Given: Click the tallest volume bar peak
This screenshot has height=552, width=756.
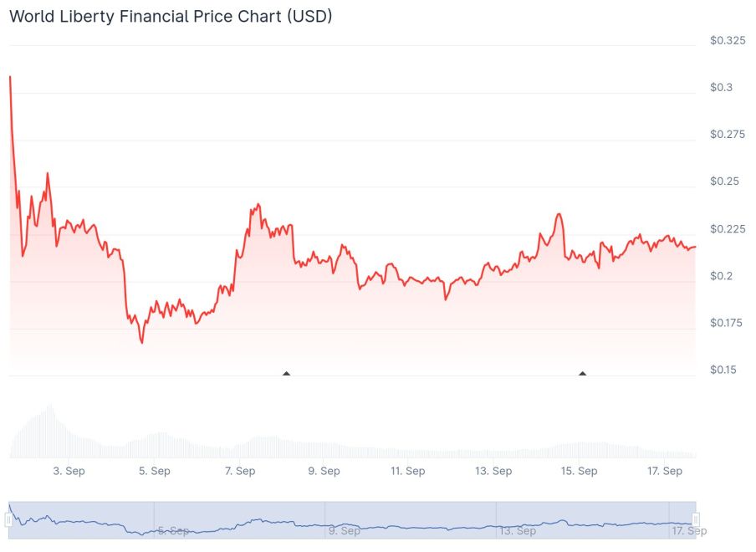Looking at the screenshot, I should (x=51, y=407).
